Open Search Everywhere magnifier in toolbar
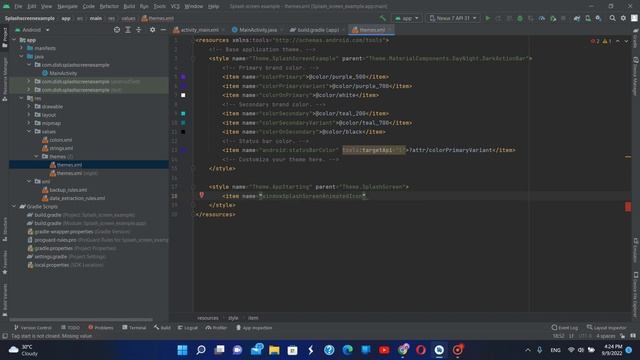Image resolution: width=640 pixels, height=360 pixels. pyautogui.click(x=612, y=18)
